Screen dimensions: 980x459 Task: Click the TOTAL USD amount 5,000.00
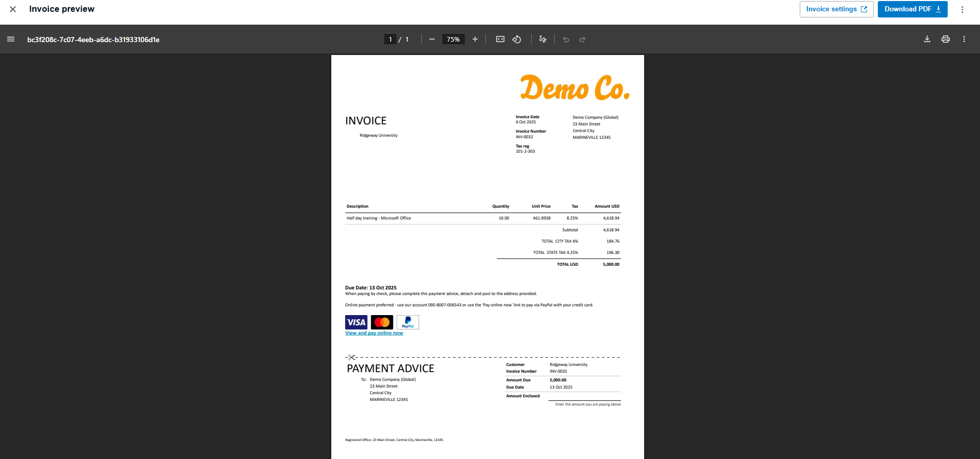pyautogui.click(x=611, y=265)
